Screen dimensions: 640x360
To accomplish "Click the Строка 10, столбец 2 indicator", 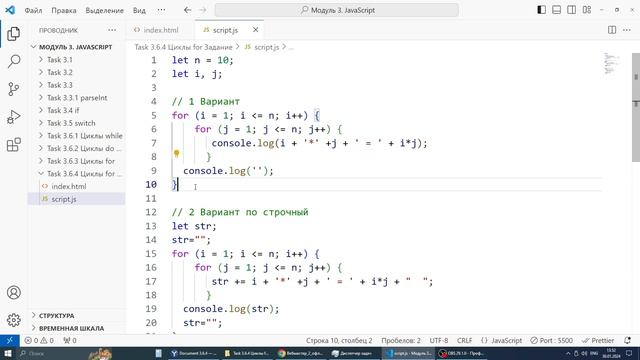I will [x=339, y=340].
